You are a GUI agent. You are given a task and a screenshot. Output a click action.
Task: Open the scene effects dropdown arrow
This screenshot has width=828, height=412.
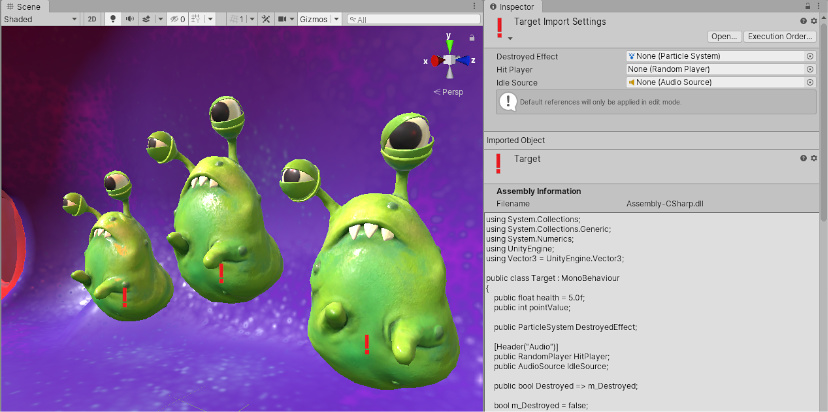click(159, 19)
